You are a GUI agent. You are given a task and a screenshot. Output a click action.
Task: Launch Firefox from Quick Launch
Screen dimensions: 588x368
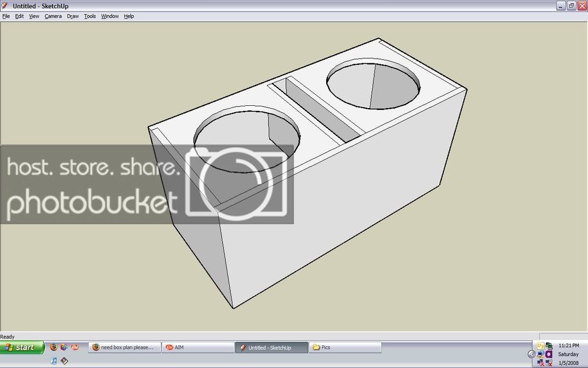[x=53, y=347]
